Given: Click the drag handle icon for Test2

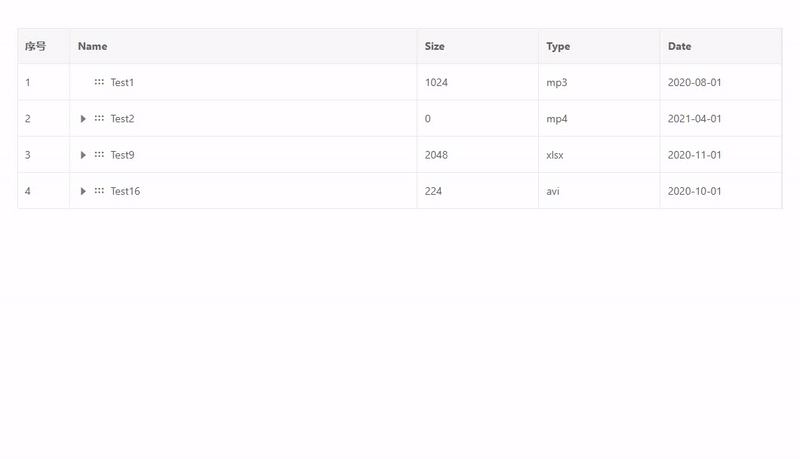Looking at the screenshot, I should (99, 118).
